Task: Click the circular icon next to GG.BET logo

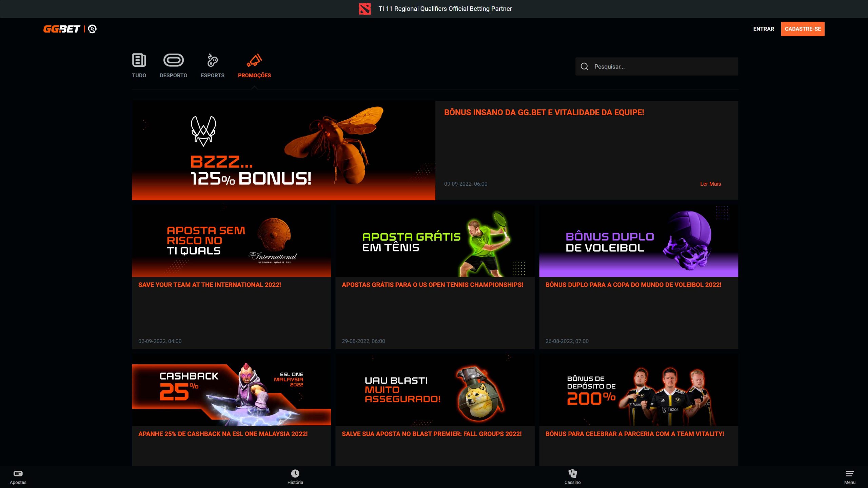Action: click(x=92, y=29)
